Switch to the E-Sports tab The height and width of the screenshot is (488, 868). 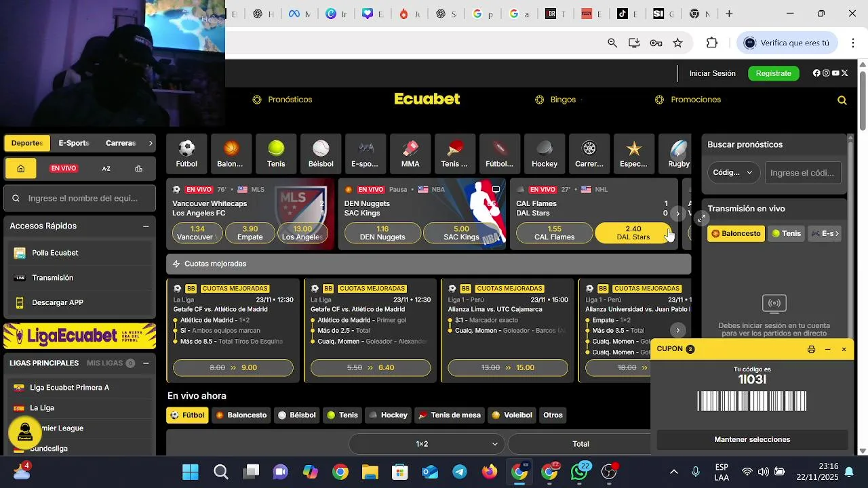click(74, 143)
